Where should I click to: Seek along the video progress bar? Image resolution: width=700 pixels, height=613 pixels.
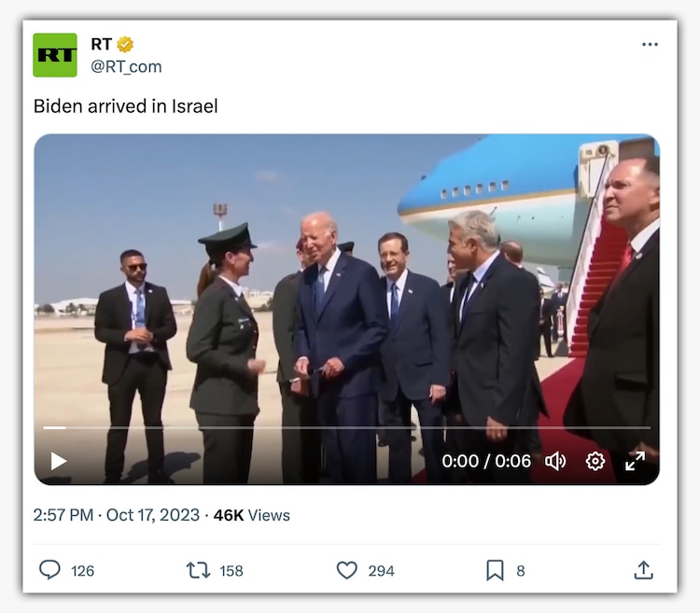click(347, 428)
